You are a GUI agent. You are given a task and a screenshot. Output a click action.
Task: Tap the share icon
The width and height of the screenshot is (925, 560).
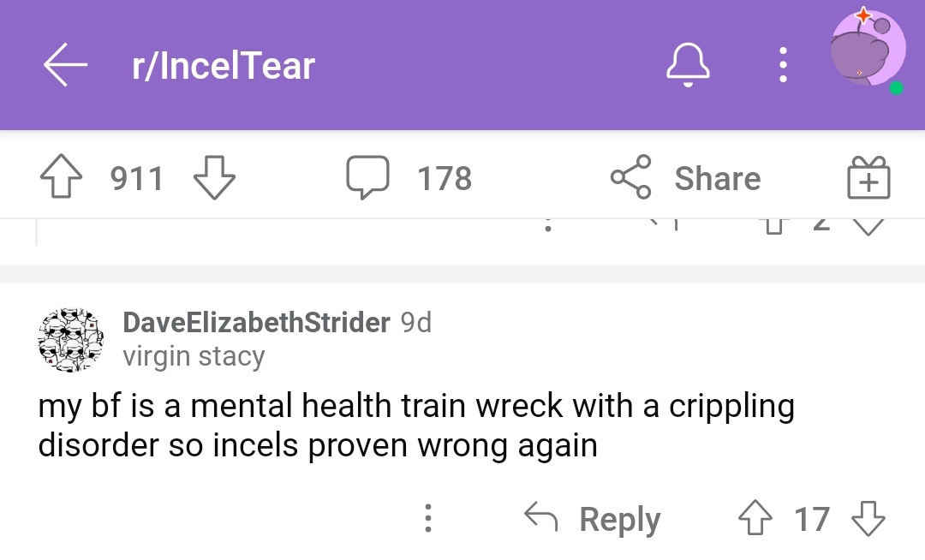(x=630, y=177)
